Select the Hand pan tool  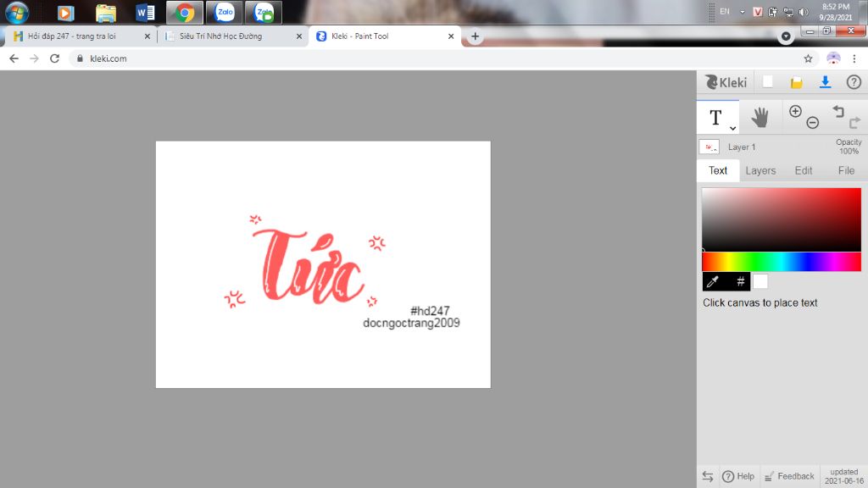[x=760, y=117]
